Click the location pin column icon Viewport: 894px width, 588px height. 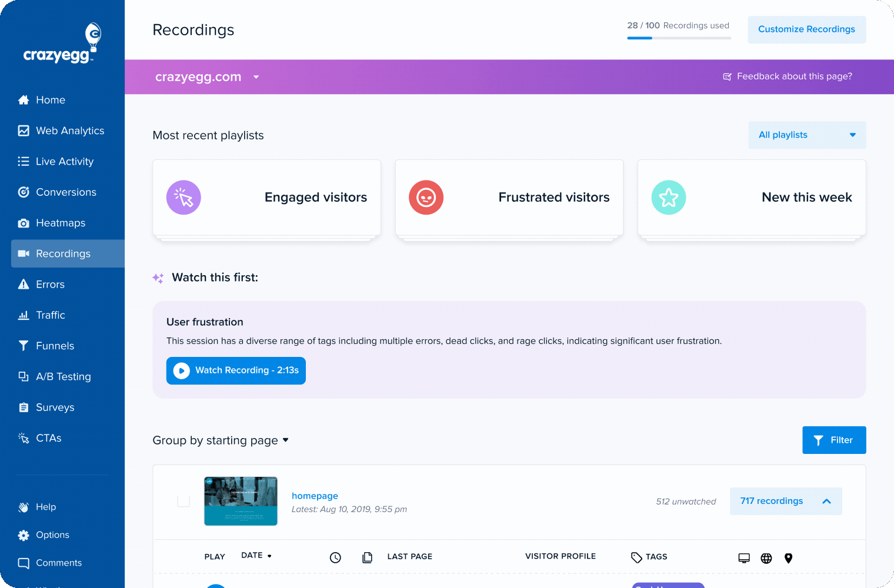[789, 558]
